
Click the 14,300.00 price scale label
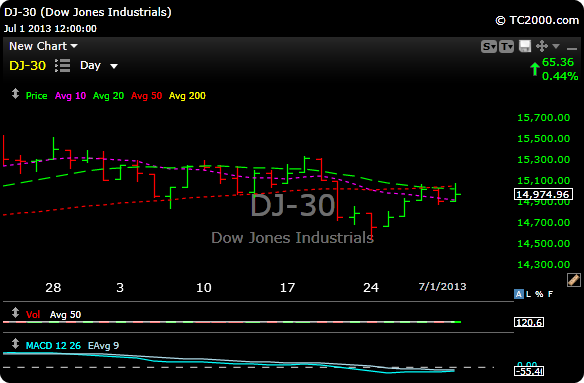pyautogui.click(x=544, y=265)
